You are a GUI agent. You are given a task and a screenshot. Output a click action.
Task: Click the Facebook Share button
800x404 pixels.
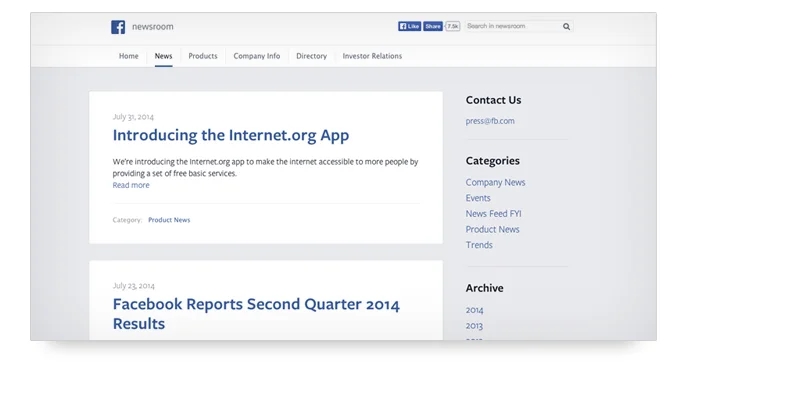pos(433,26)
